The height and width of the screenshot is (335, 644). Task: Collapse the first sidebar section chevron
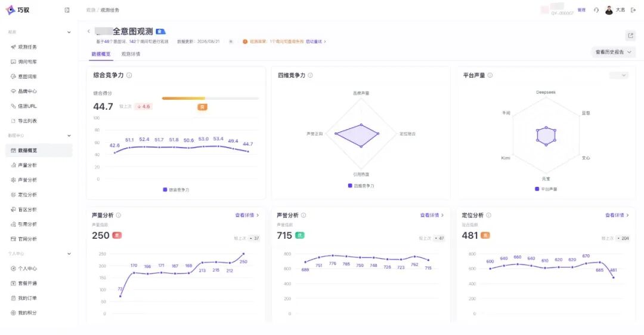coord(69,32)
